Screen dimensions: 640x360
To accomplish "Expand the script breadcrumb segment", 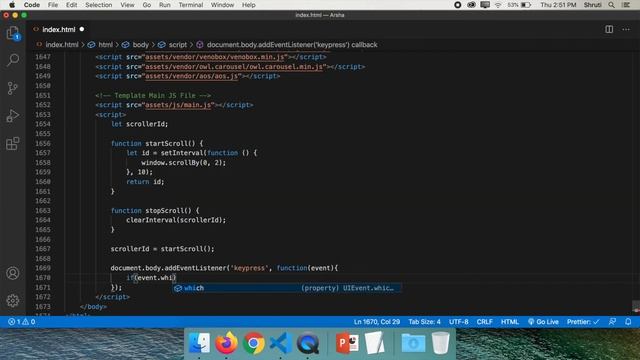I will coord(178,45).
